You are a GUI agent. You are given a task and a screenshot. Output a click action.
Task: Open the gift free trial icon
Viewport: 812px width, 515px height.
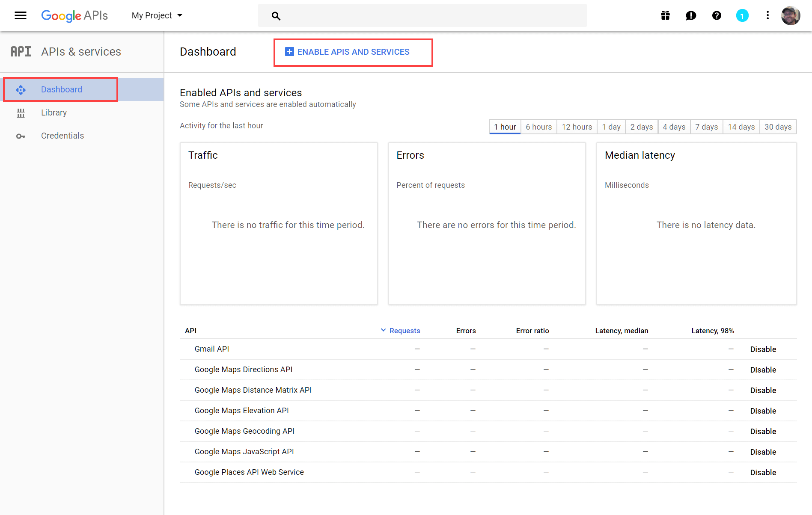(x=665, y=16)
